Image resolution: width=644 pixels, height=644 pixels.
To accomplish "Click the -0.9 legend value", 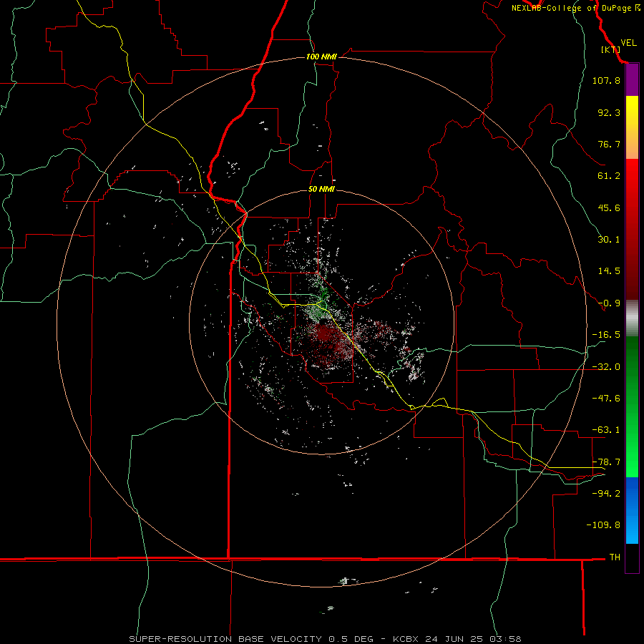I will coord(609,303).
